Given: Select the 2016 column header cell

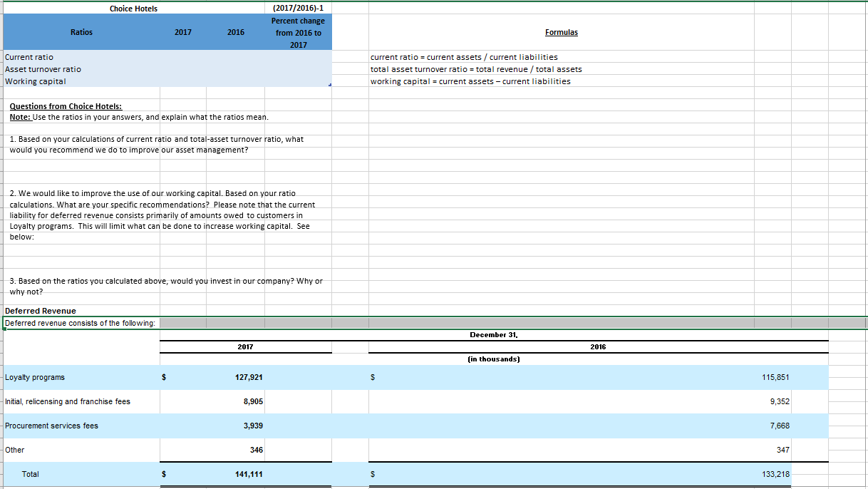Looking at the screenshot, I should (x=236, y=32).
